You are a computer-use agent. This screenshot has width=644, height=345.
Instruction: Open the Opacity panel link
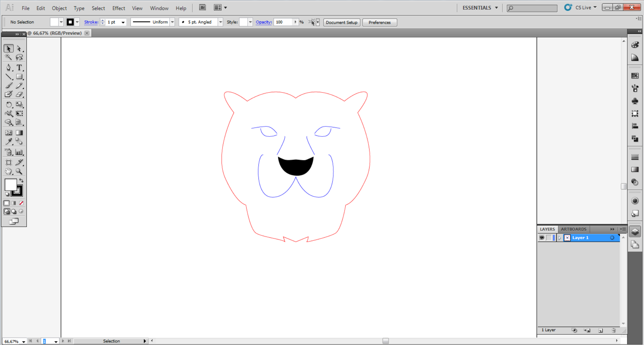coord(264,22)
